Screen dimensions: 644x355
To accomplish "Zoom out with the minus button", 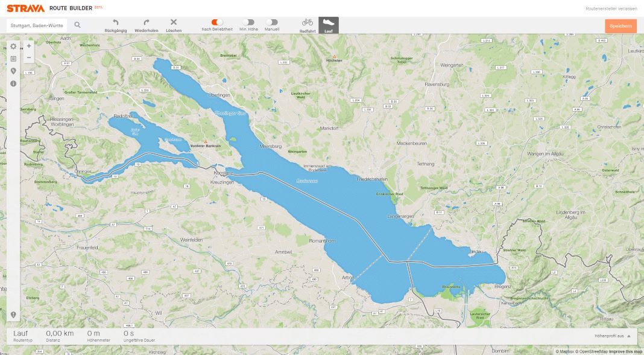I will [29, 57].
